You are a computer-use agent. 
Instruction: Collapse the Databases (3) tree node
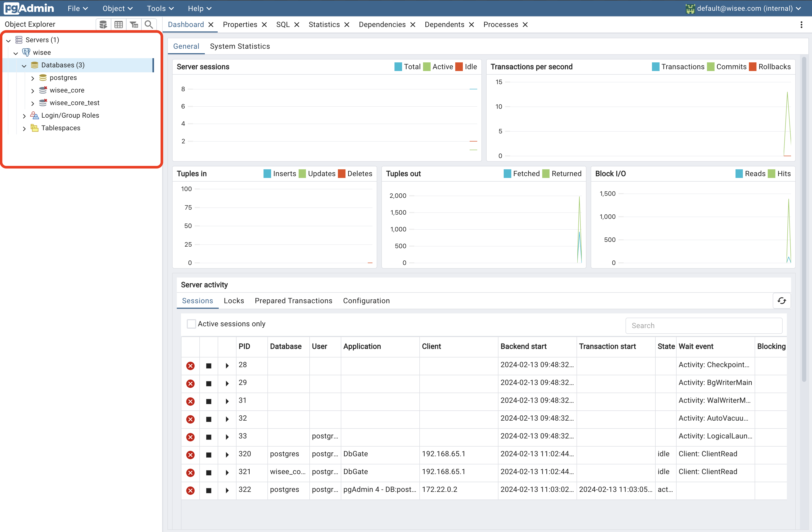(x=24, y=66)
